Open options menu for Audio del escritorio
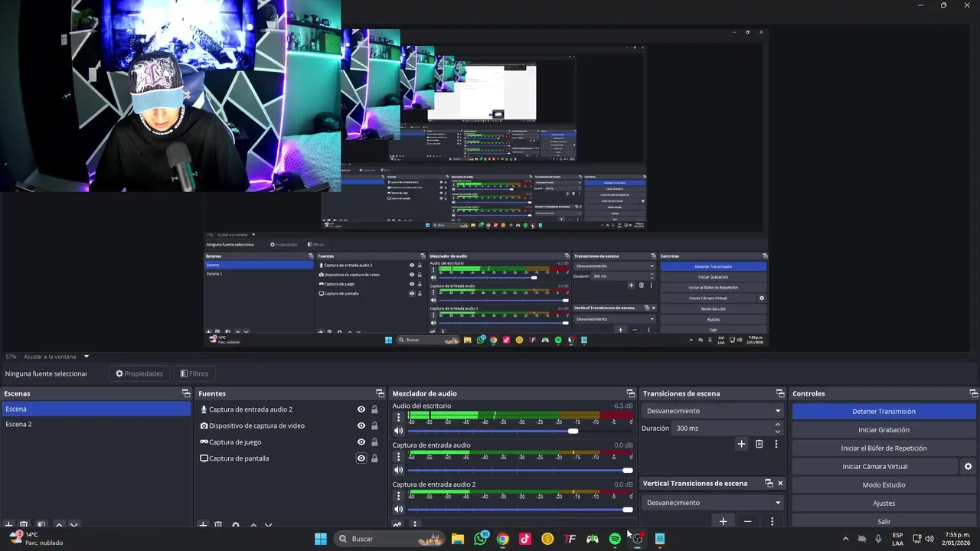This screenshot has height=551, width=980. [398, 418]
